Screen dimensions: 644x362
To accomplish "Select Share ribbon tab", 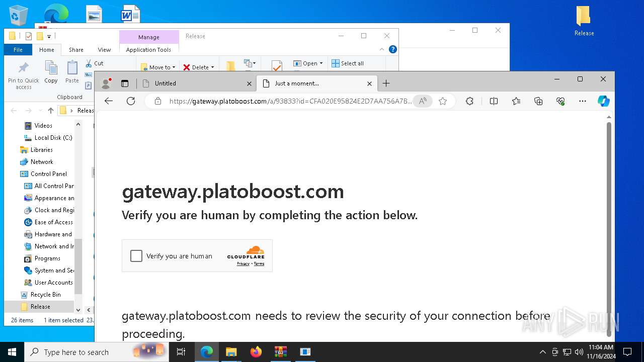I will tap(76, 50).
